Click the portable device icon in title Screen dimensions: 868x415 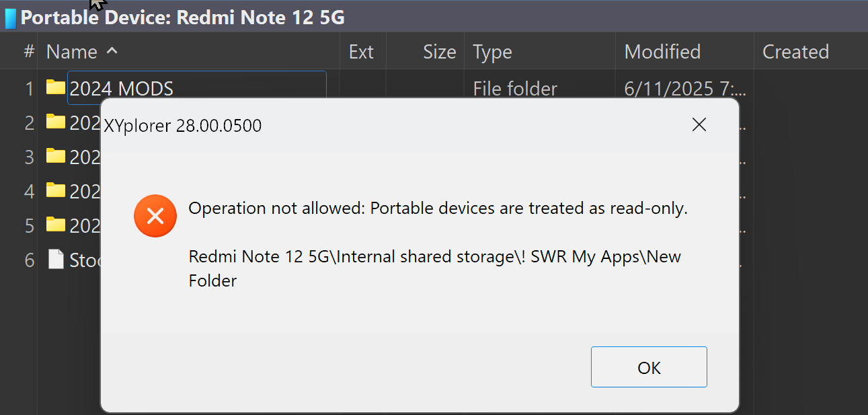tap(10, 17)
